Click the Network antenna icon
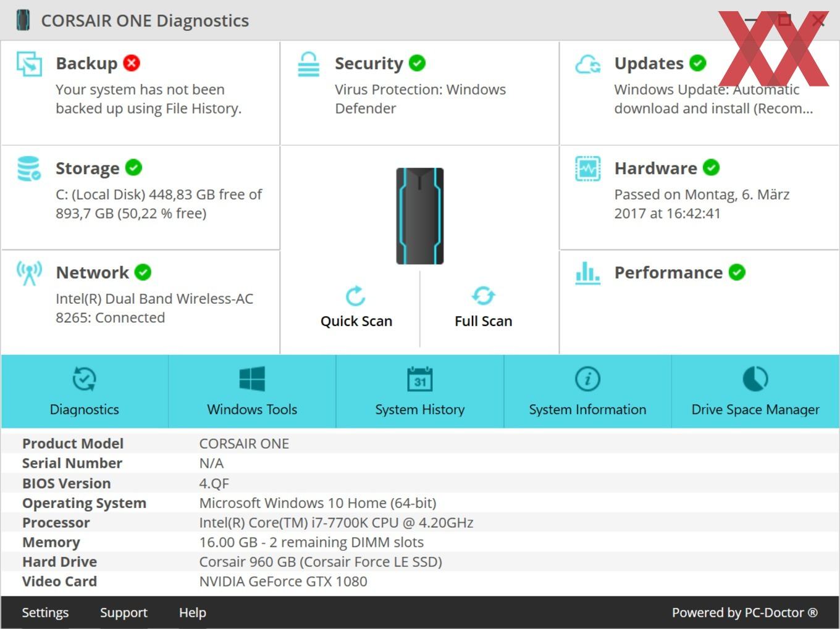The height and width of the screenshot is (629, 840). (29, 273)
